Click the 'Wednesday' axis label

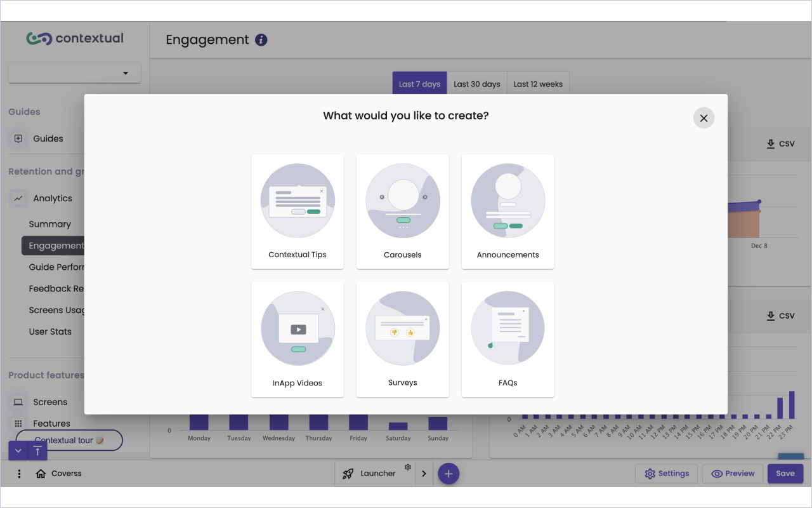pos(278,438)
